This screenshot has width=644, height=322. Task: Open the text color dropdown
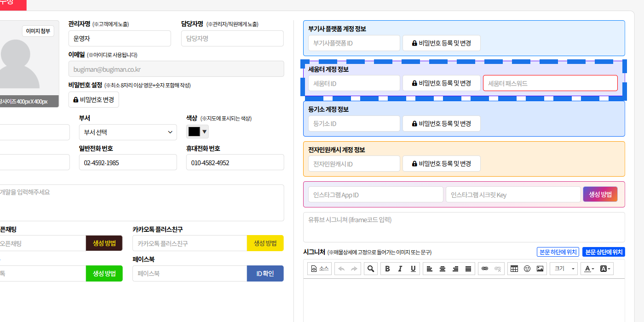pyautogui.click(x=589, y=269)
